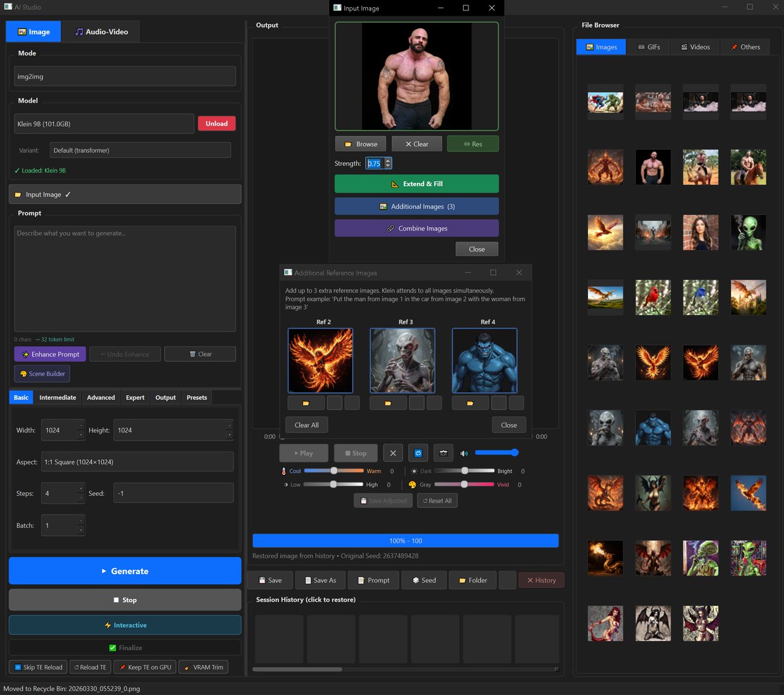The image size is (784, 695).
Task: Open the Advanced settings tab
Action: [x=101, y=397]
